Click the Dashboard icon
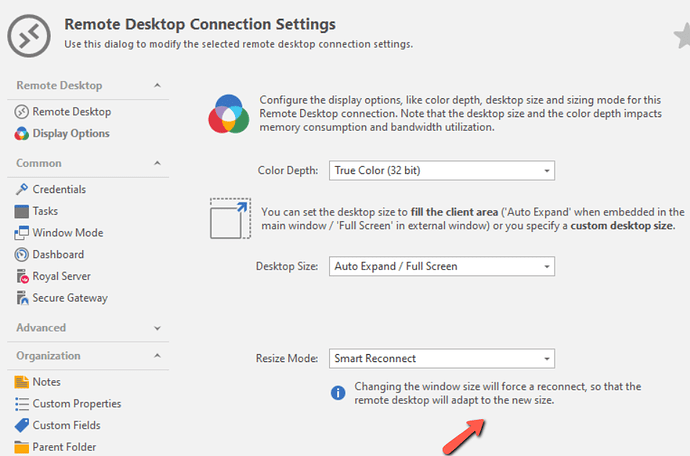Viewport: 690px width, 456px height. coord(22,255)
